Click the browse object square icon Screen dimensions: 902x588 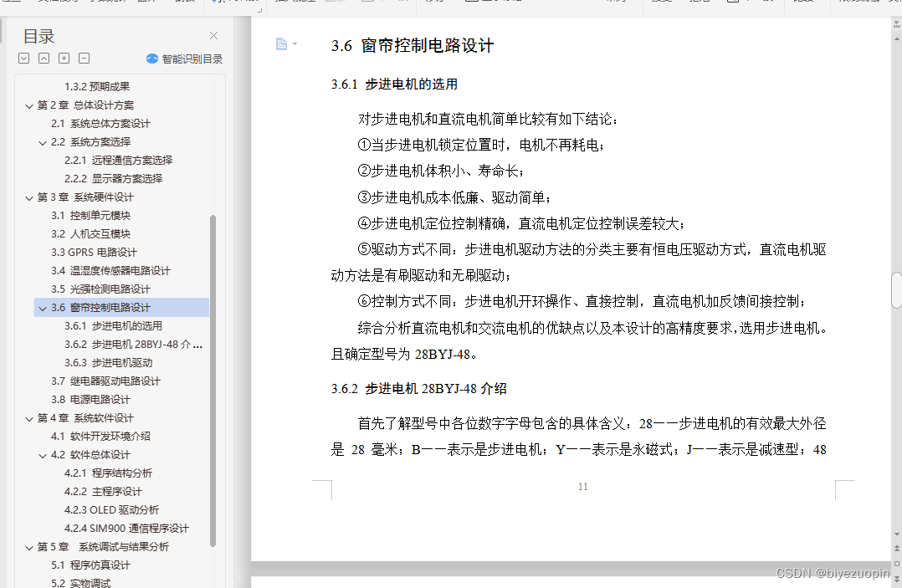click(x=896, y=563)
